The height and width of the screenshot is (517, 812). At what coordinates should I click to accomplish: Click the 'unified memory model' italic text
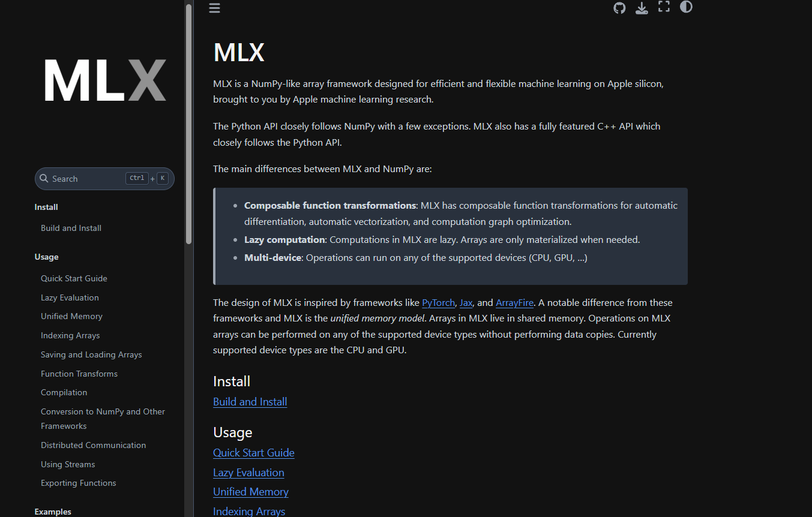(x=377, y=318)
